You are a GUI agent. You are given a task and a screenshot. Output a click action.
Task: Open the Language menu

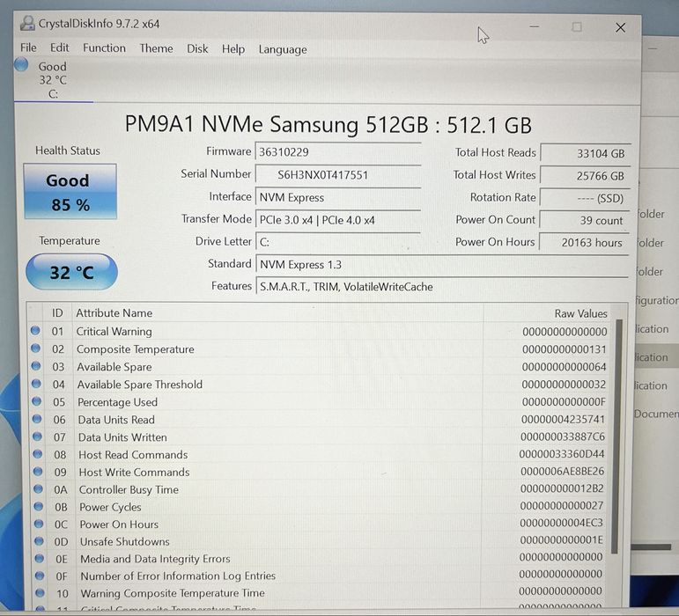(x=283, y=50)
